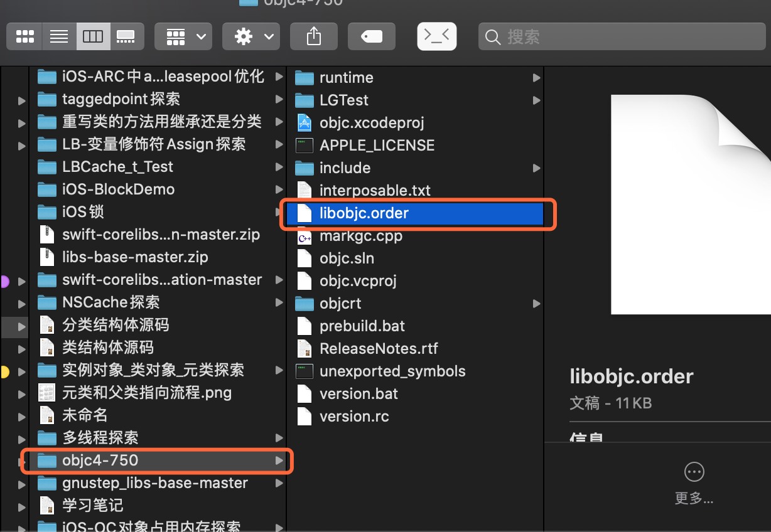Screen dimensions: 771x532
Task: Expand the runtime folder arrow
Action: pyautogui.click(x=536, y=78)
